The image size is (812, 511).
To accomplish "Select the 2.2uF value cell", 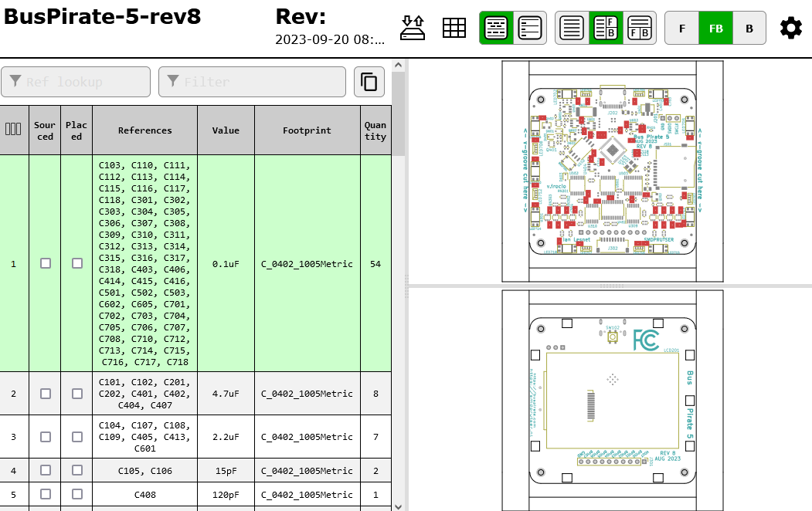I will click(226, 437).
